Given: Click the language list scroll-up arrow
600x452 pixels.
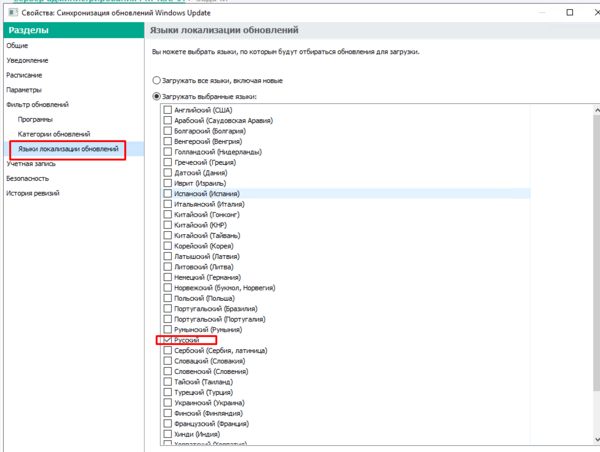Looking at the screenshot, I should (x=597, y=110).
